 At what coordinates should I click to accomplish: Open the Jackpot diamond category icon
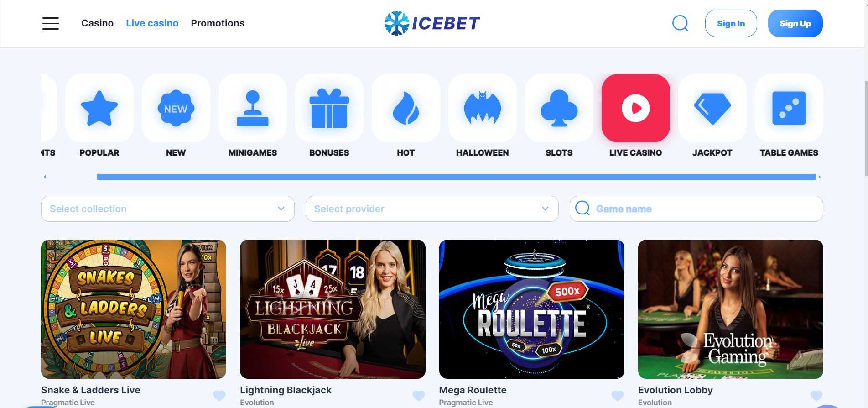tap(712, 108)
